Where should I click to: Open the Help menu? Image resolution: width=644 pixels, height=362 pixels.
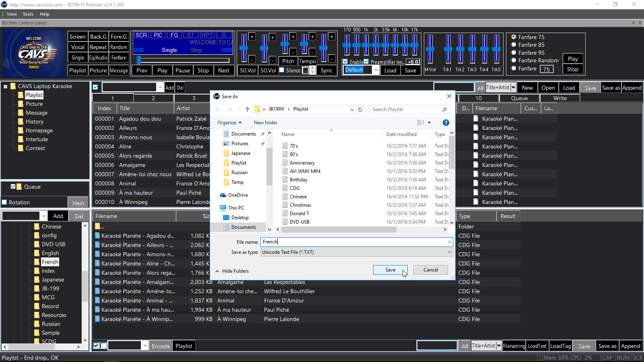coord(44,14)
